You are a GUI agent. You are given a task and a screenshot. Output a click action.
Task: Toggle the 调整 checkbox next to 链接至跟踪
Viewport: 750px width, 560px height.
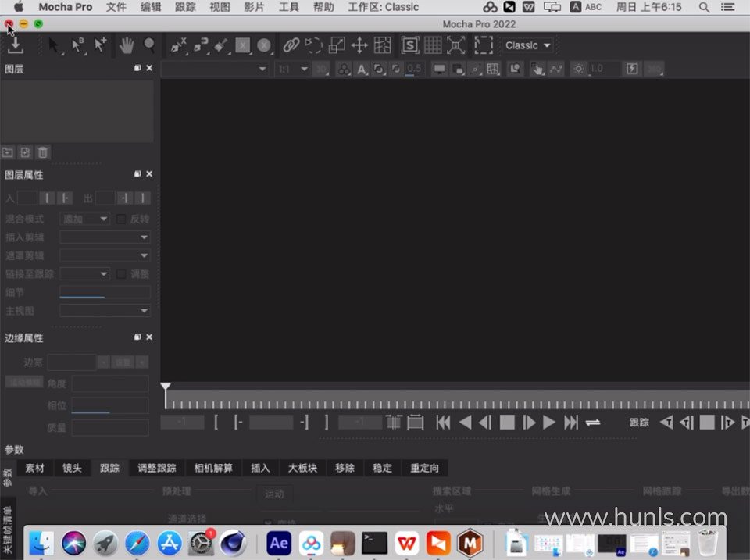pos(121,274)
